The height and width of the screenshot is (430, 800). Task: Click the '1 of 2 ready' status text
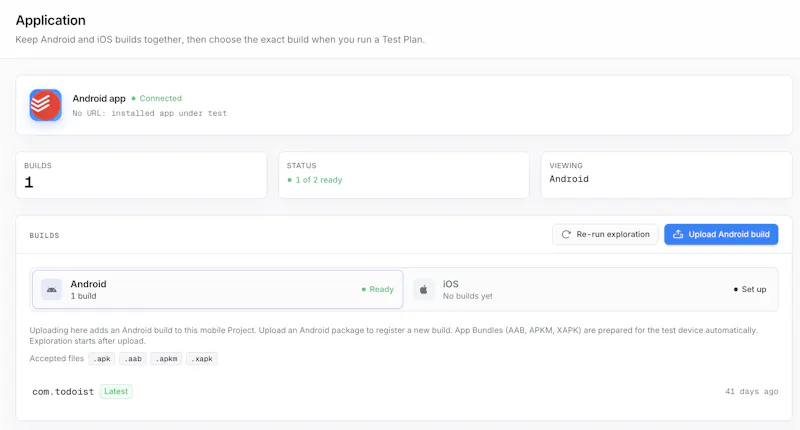[x=315, y=180]
